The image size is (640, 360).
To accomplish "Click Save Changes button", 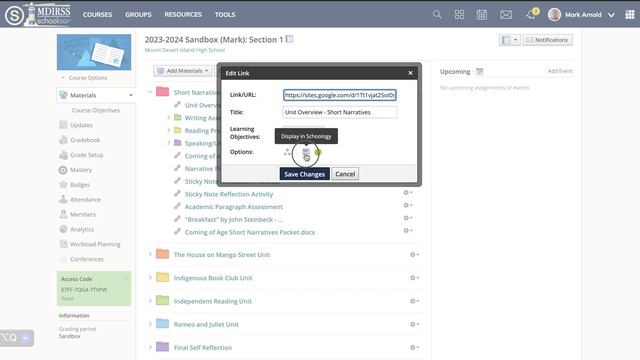I will 304,174.
